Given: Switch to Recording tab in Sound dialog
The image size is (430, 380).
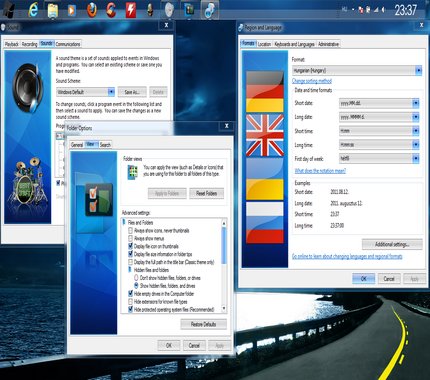Looking at the screenshot, I should click(30, 44).
